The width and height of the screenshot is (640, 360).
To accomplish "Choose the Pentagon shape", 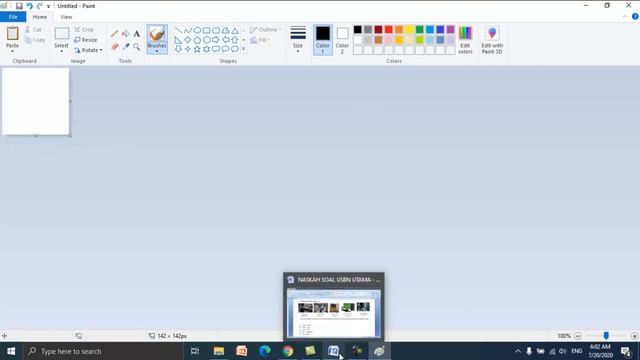I will tap(197, 40).
